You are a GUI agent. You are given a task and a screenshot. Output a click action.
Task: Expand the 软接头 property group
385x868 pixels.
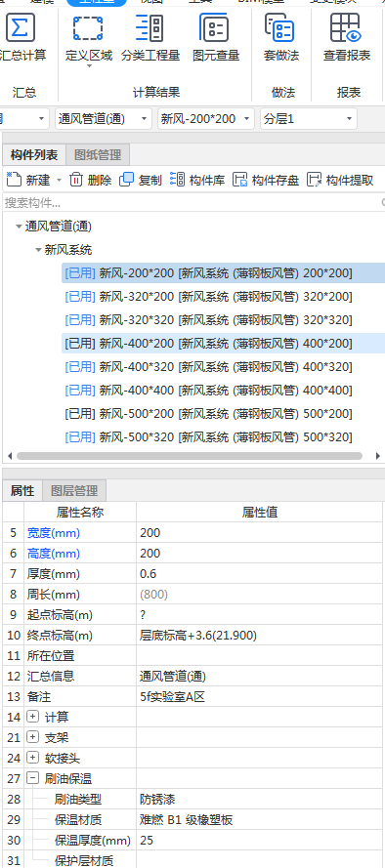coord(33,759)
